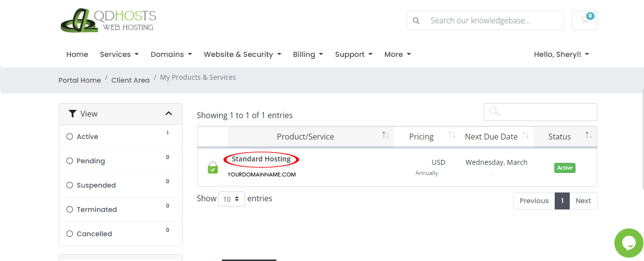Click the Portal Home breadcrumb link

(x=80, y=80)
